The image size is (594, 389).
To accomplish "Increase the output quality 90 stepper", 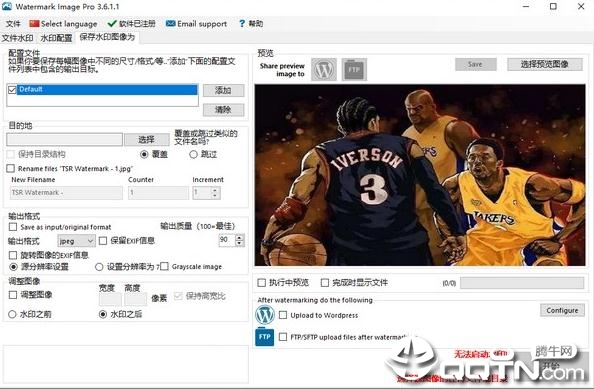I will pos(239,237).
